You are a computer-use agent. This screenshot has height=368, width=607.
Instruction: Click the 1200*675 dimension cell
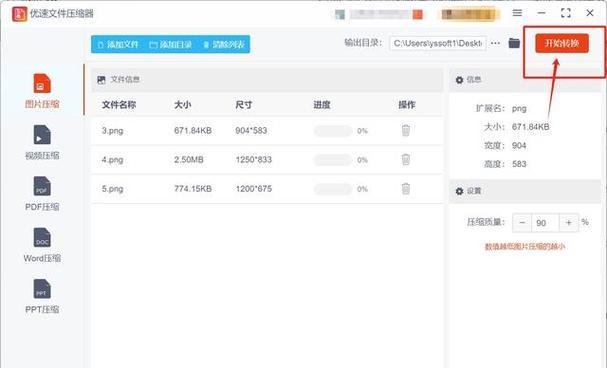[x=254, y=188]
